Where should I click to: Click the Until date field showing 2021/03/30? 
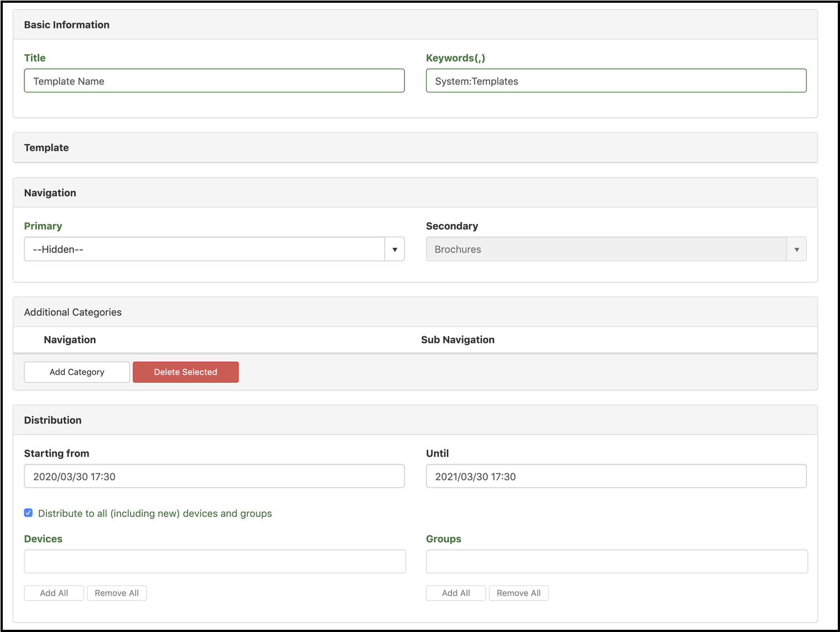click(x=616, y=476)
